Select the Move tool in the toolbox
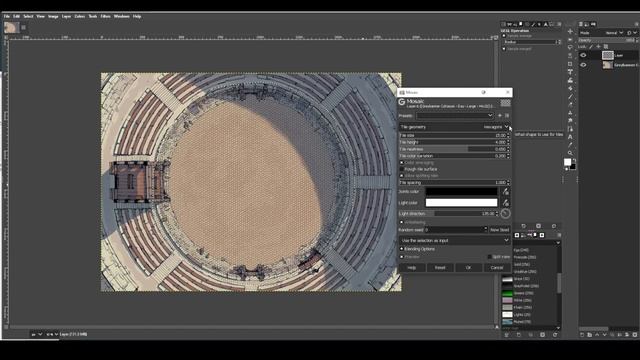 570,31
